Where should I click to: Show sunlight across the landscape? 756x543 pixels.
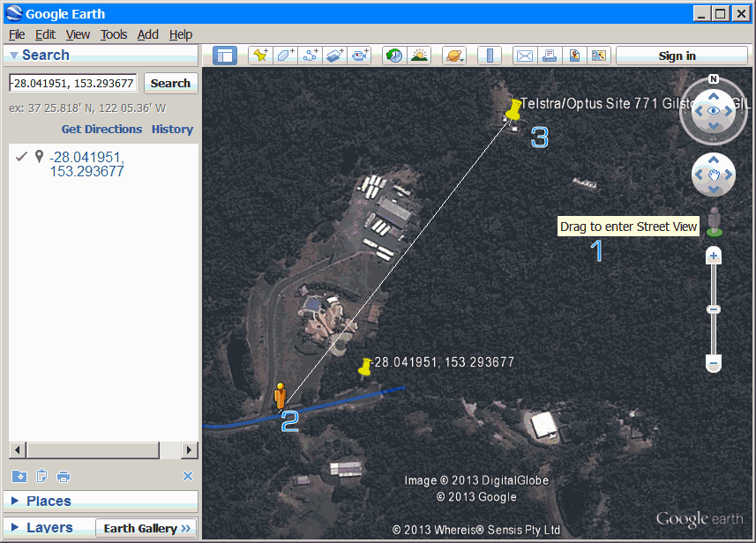419,56
